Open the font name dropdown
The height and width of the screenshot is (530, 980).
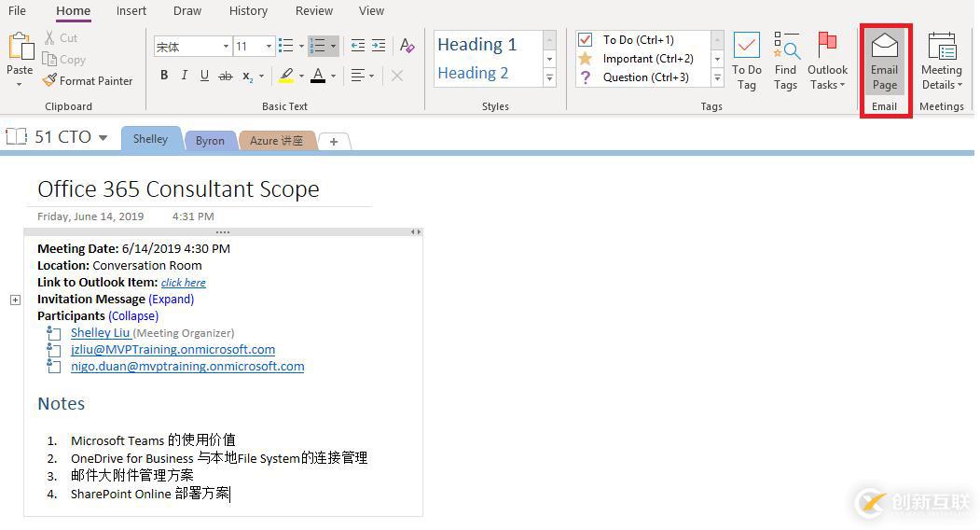(226, 47)
